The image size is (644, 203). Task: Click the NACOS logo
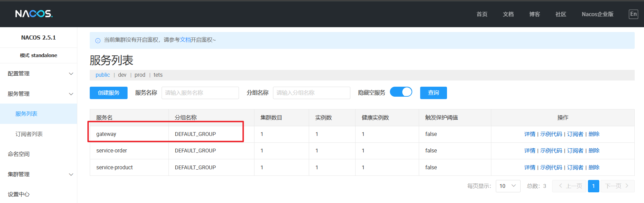pos(34,14)
